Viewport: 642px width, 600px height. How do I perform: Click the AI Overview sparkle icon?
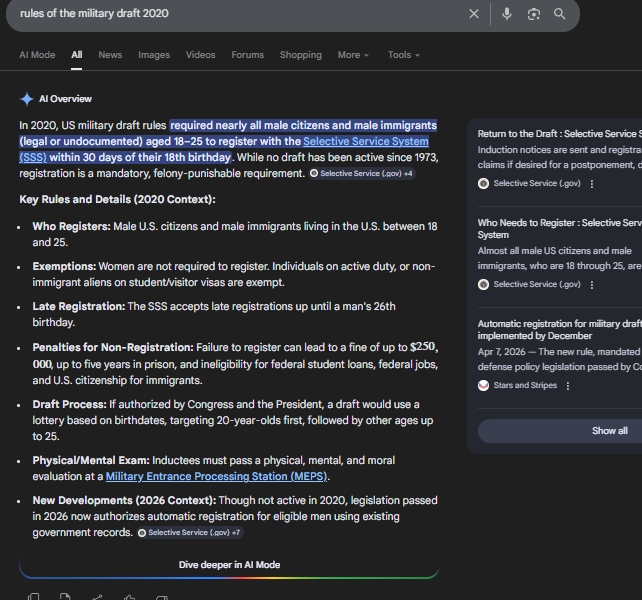coord(27,99)
